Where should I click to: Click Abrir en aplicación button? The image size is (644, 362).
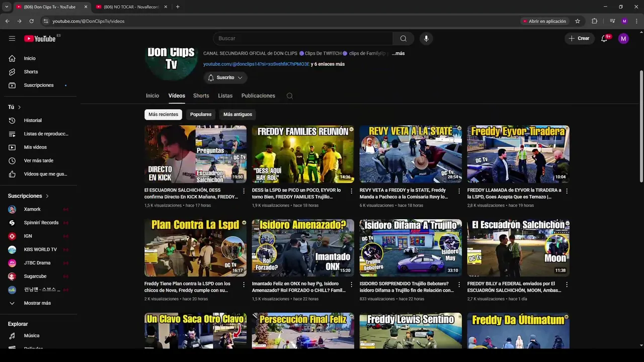544,21
